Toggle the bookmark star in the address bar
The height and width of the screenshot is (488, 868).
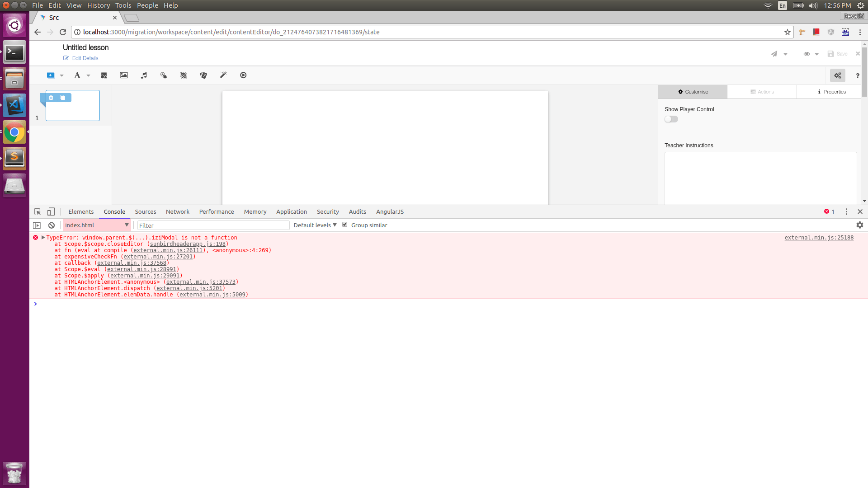pyautogui.click(x=788, y=32)
